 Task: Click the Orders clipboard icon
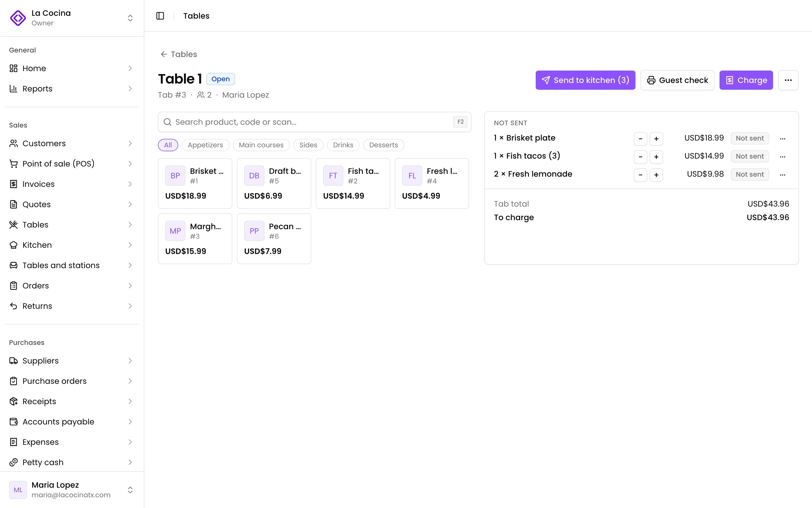pos(14,286)
